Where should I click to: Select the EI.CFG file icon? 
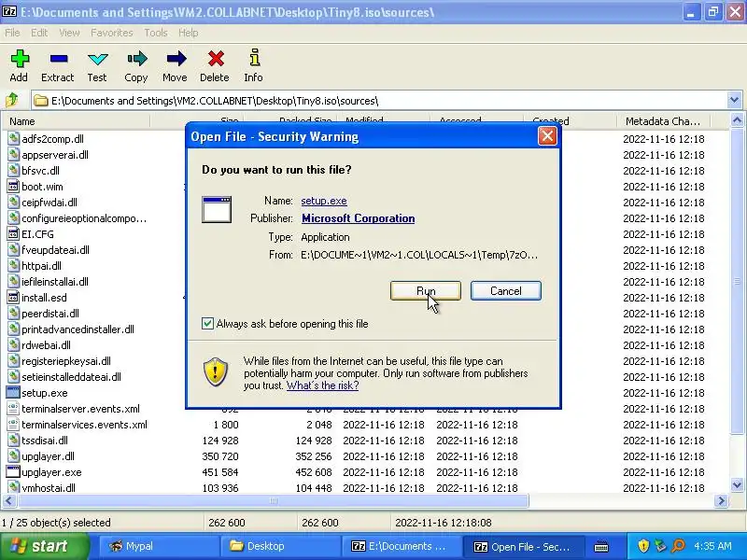coord(13,234)
